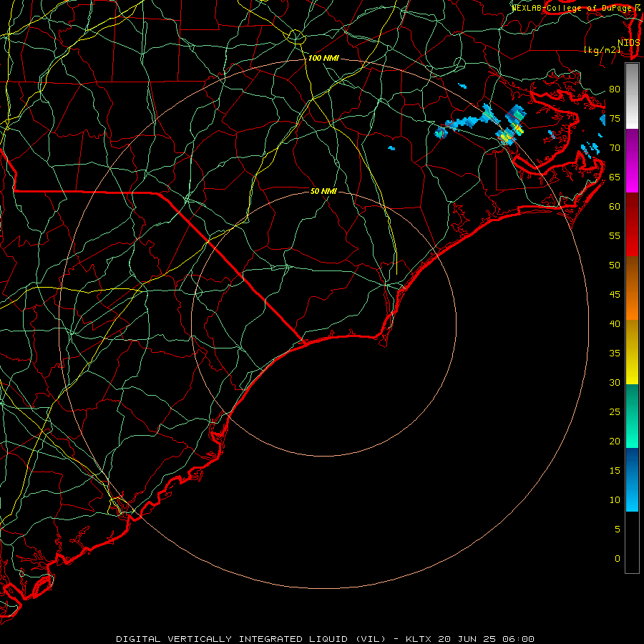Pick the blue segment of the legend
This screenshot has width=644, height=644.
pyautogui.click(x=632, y=479)
